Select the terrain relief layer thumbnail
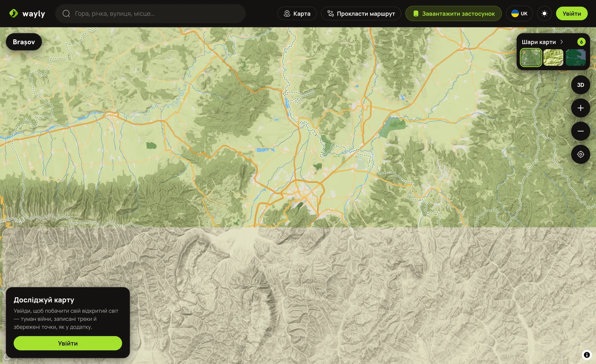This screenshot has height=364, width=596. [553, 58]
